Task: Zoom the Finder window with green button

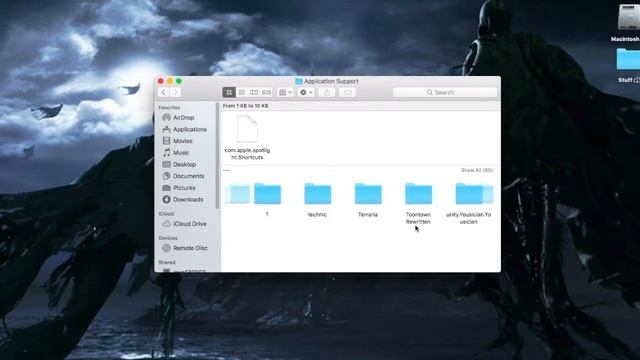Action: [x=179, y=81]
